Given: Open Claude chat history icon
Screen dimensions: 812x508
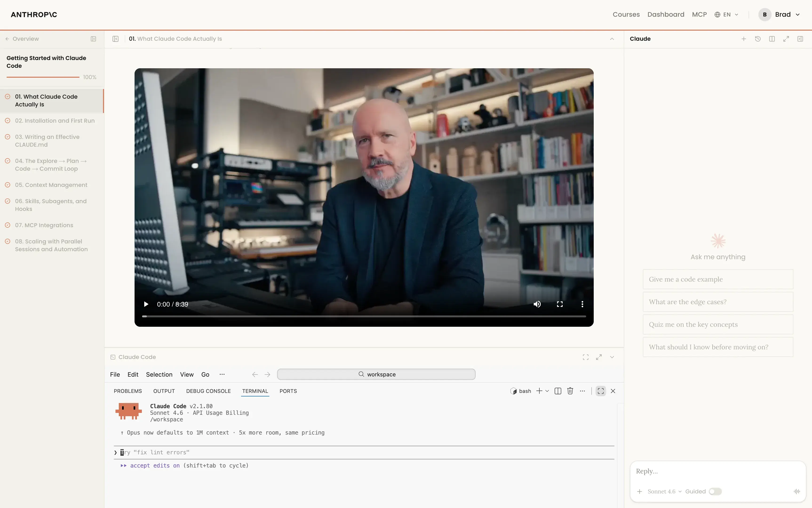Looking at the screenshot, I should (x=758, y=39).
